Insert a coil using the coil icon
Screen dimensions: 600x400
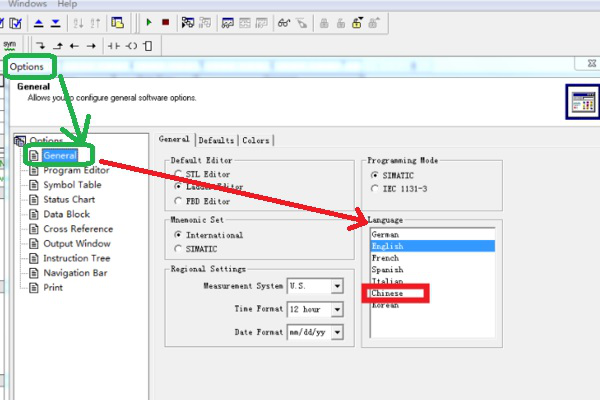click(131, 45)
